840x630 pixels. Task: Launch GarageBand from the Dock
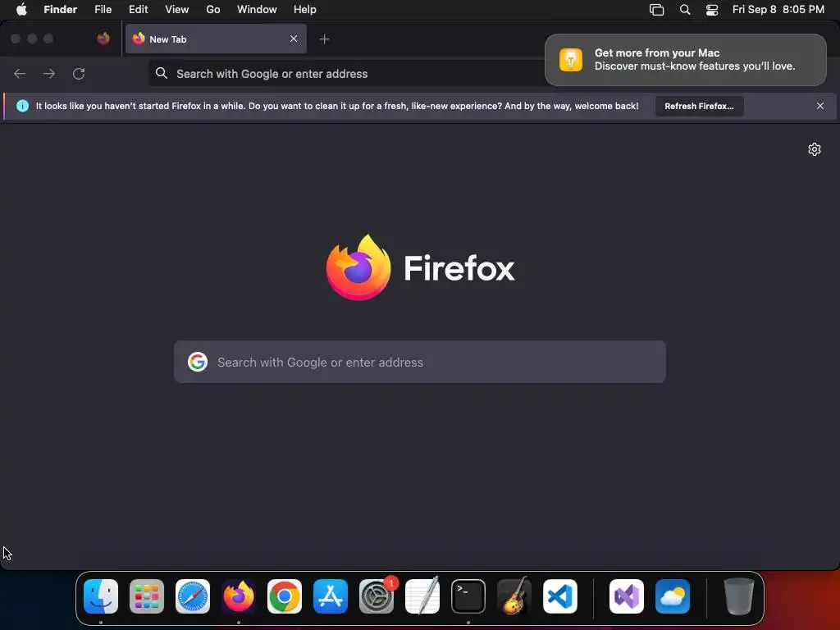click(x=514, y=596)
